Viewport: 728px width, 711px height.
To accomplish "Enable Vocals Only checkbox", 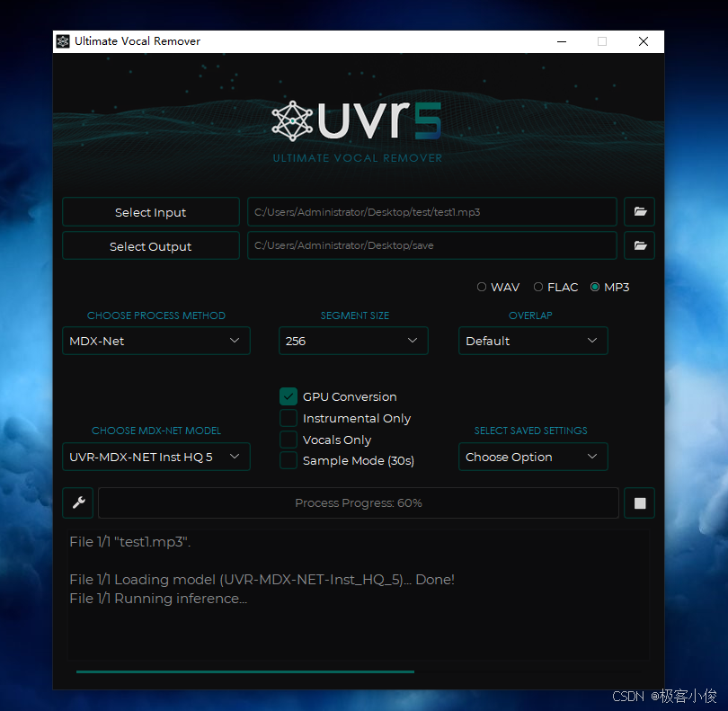I will [289, 440].
